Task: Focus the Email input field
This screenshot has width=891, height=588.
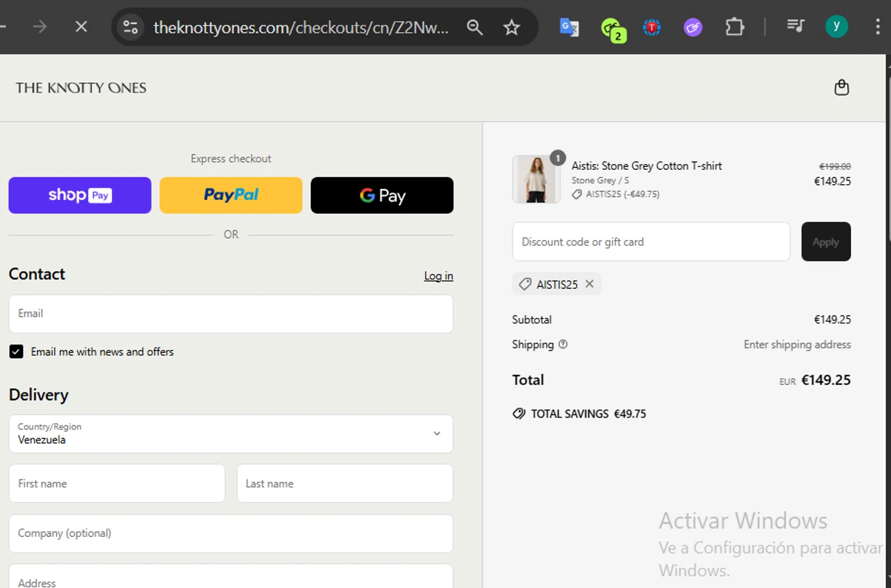Action: point(231,314)
